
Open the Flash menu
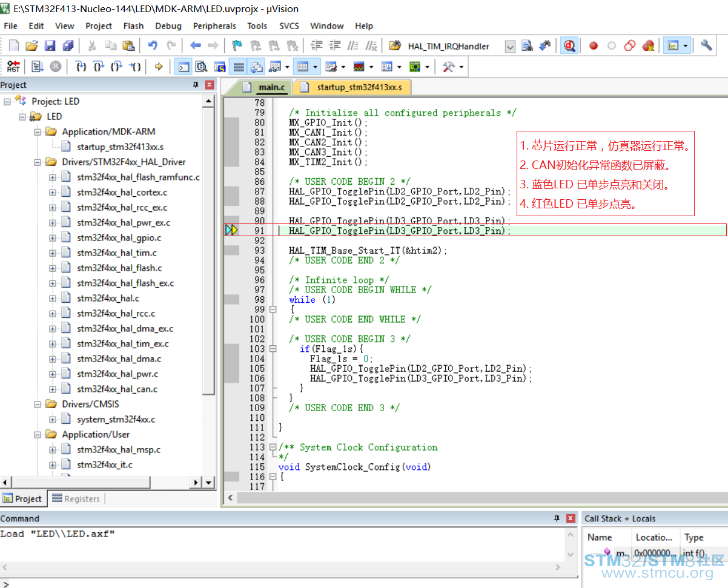(x=133, y=26)
